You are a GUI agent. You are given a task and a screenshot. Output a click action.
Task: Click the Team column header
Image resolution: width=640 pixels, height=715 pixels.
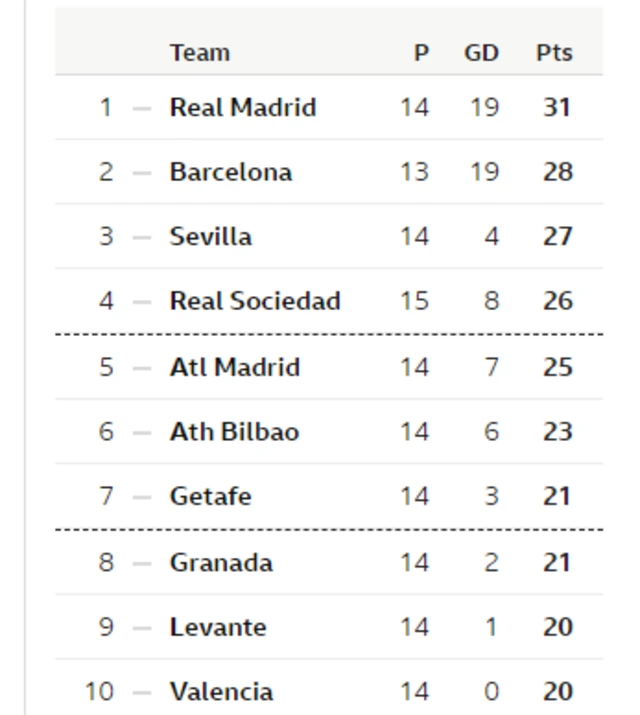200,53
